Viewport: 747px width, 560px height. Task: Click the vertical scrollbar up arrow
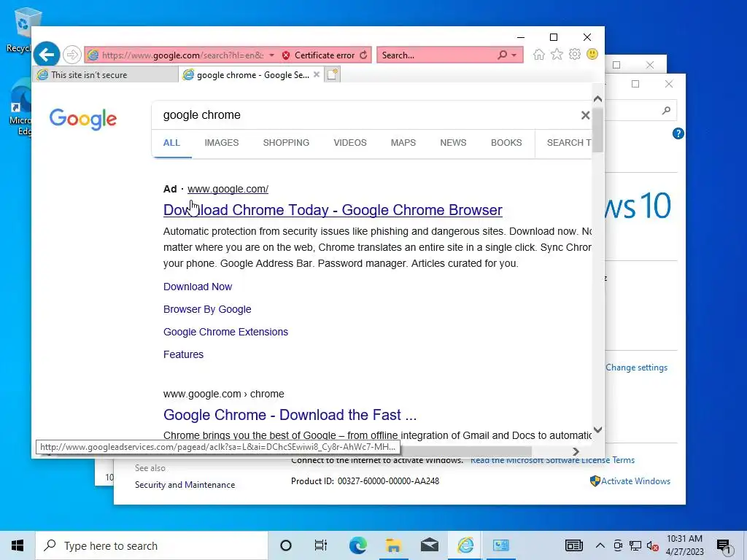[598, 99]
